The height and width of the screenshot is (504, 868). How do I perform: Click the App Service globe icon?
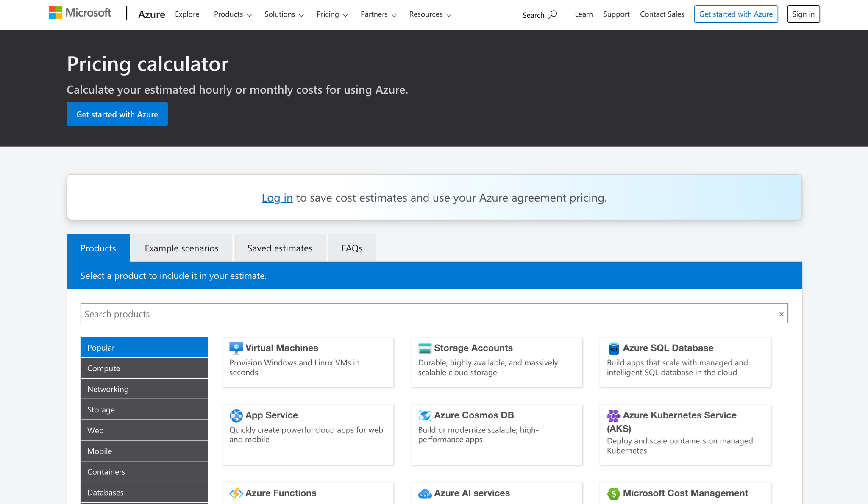[x=236, y=415]
